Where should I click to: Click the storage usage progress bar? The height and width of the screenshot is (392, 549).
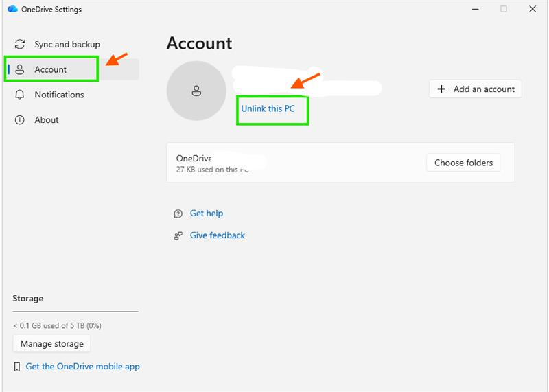tap(75, 311)
